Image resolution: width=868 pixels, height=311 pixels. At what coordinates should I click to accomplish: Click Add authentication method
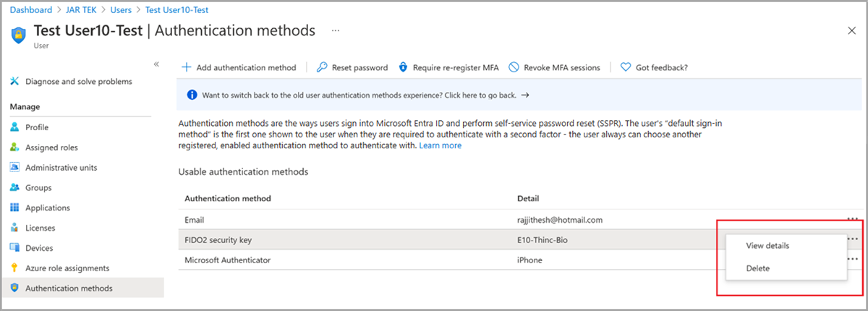tap(239, 67)
